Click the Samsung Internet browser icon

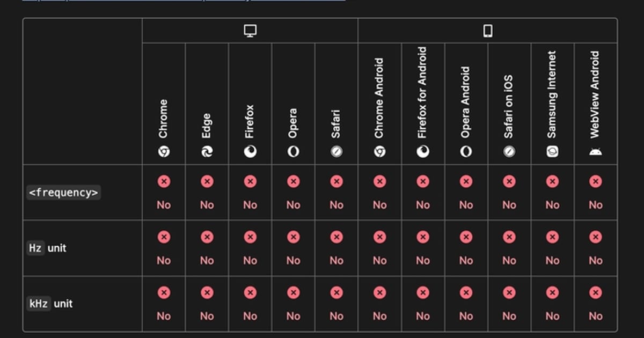point(552,151)
